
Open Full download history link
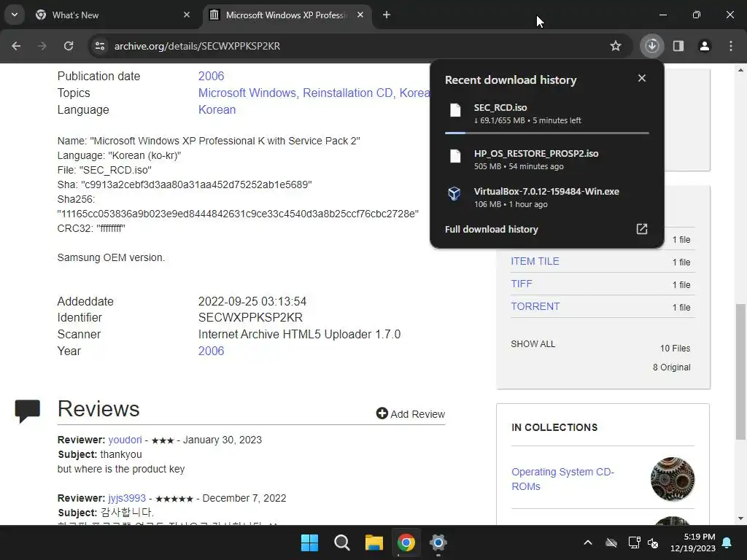(491, 229)
